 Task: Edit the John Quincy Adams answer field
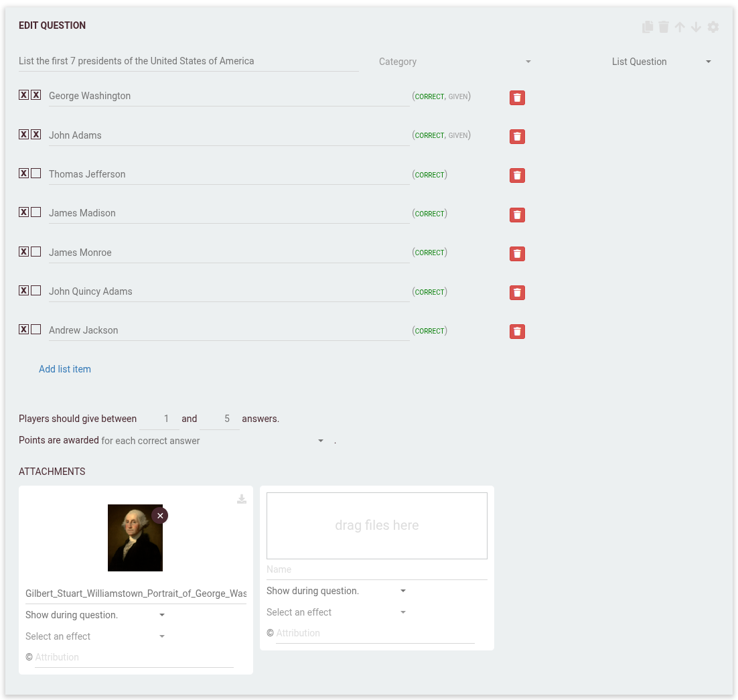coord(228,291)
